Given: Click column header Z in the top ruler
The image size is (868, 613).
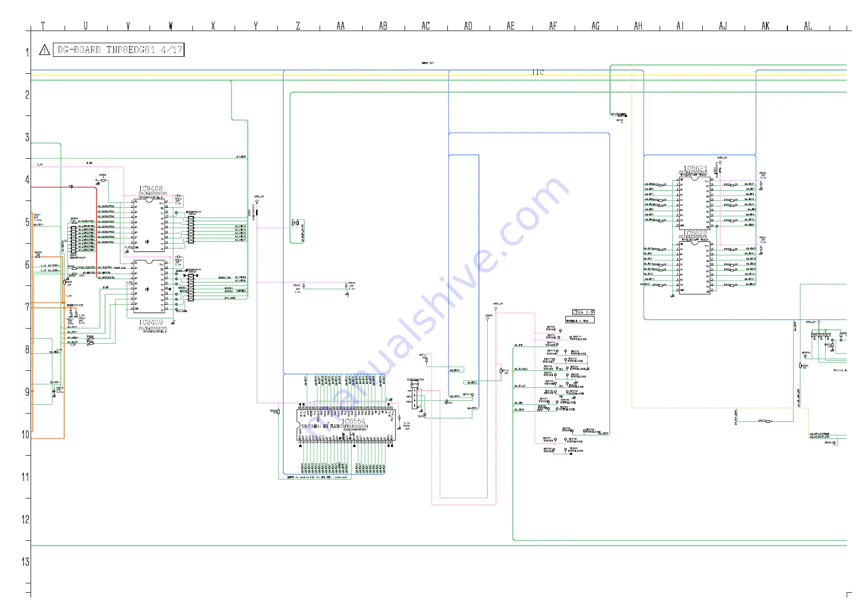Looking at the screenshot, I should [x=298, y=26].
